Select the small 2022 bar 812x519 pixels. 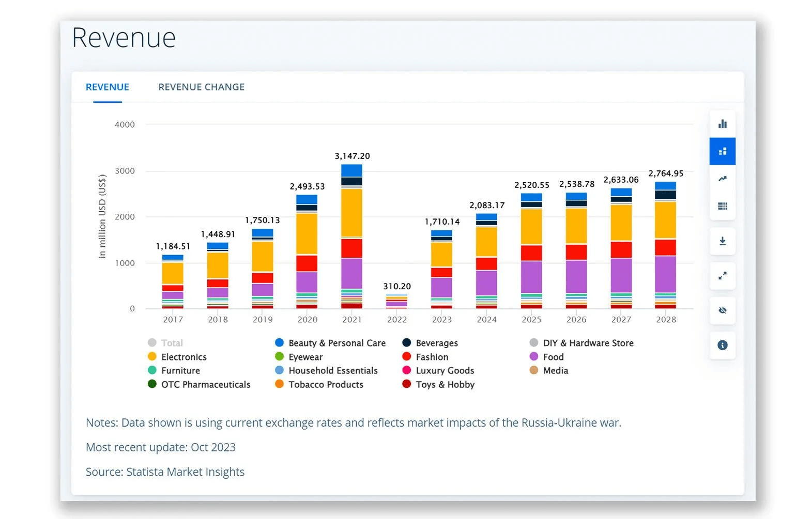click(396, 302)
